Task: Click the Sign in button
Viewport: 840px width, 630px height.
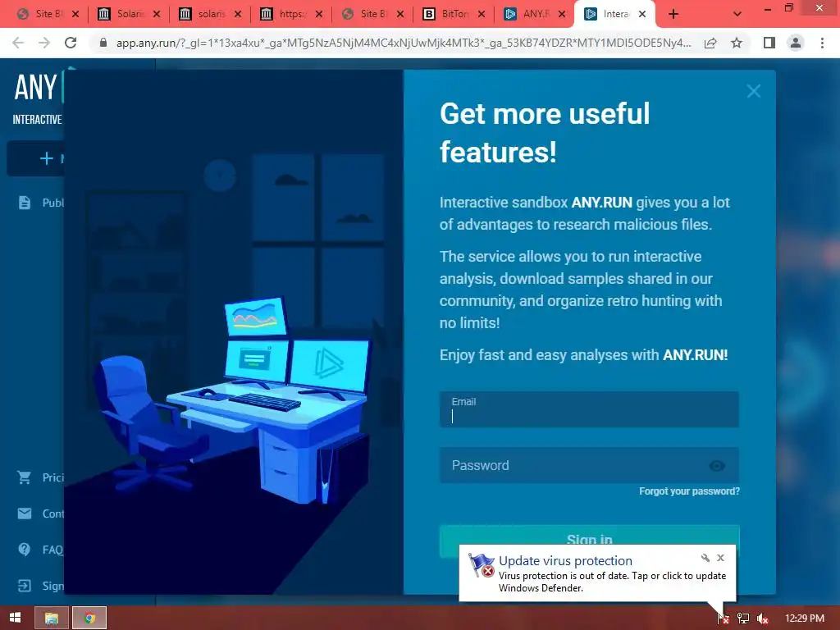Action: click(589, 536)
